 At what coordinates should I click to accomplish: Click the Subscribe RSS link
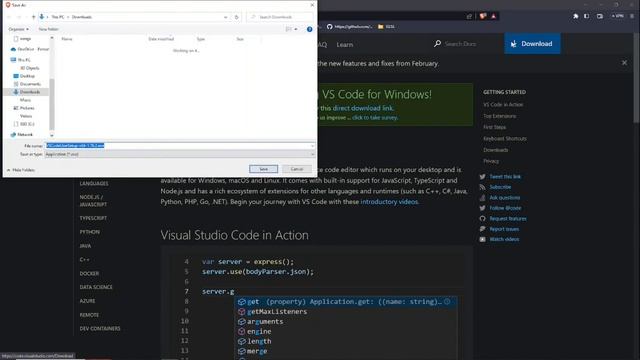pos(500,187)
